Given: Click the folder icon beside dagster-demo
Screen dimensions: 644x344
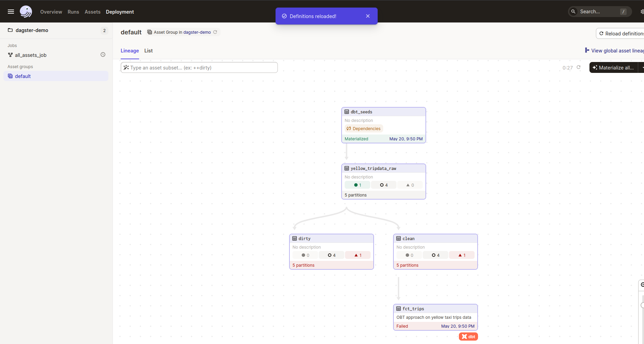Looking at the screenshot, I should [10, 30].
